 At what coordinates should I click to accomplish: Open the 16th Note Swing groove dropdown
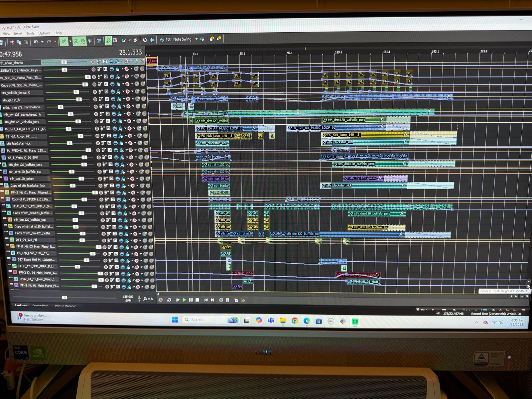click(197, 39)
